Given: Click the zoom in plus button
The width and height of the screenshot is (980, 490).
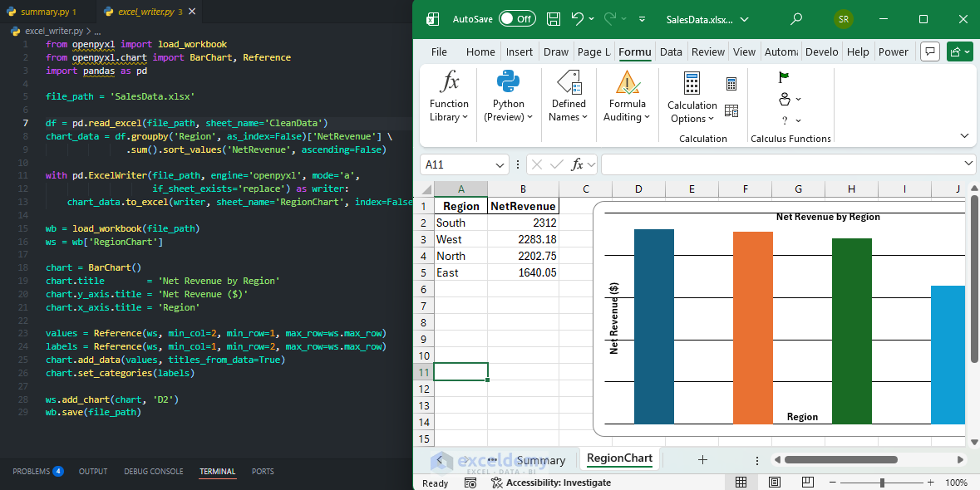Looking at the screenshot, I should pyautogui.click(x=931, y=483).
